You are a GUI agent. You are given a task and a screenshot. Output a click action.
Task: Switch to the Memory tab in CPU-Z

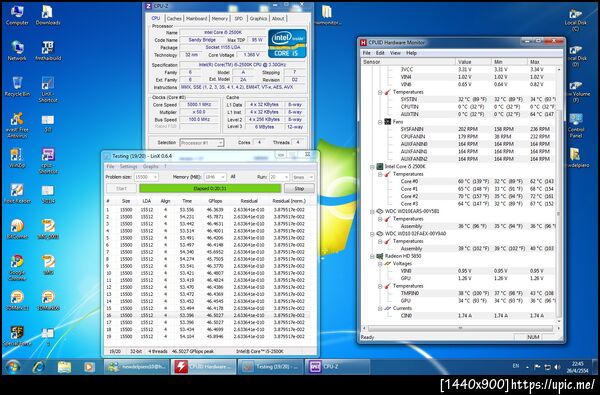220,18
